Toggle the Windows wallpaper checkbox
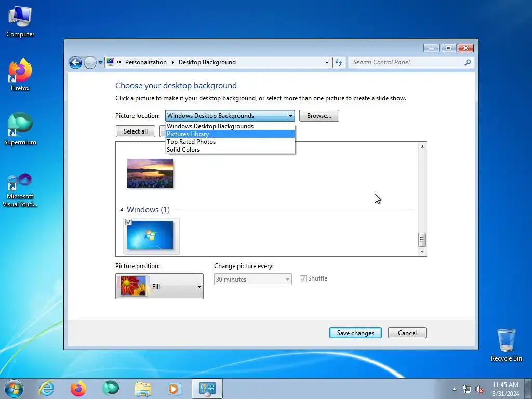Image resolution: width=532 pixels, height=399 pixels. pos(129,222)
